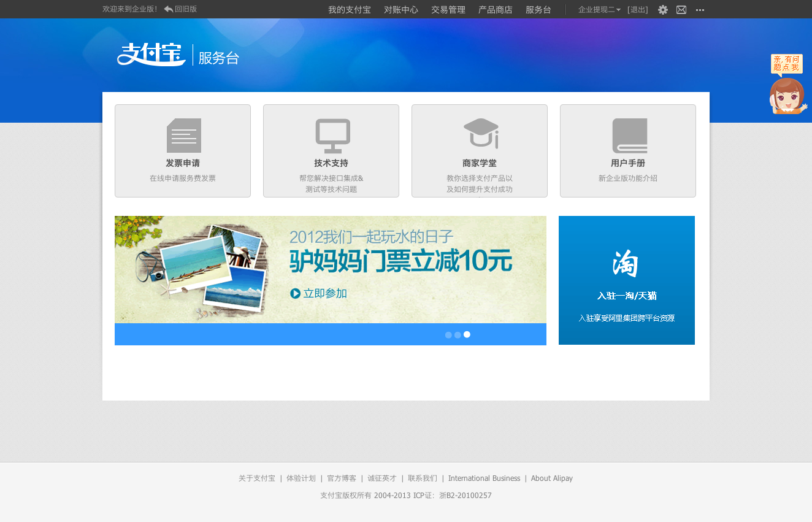Click 入驻享受阿里集团跨平台资源 text
The height and width of the screenshot is (522, 812).
tap(627, 318)
